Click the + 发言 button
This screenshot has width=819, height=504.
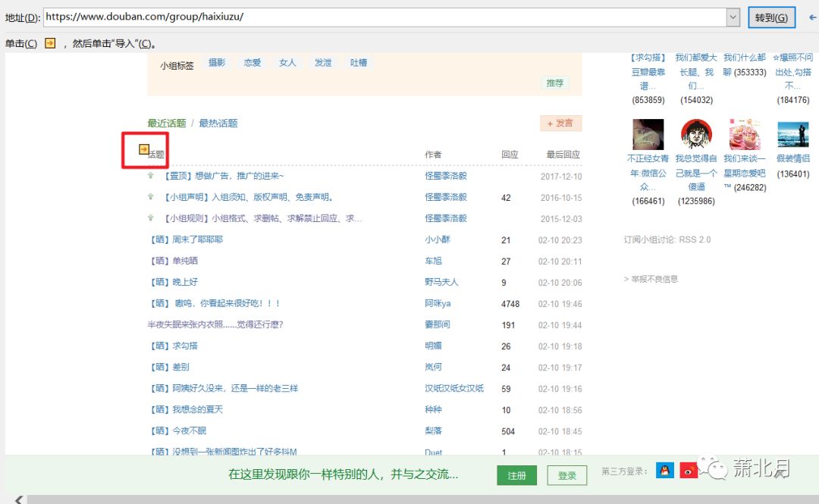pyautogui.click(x=560, y=124)
